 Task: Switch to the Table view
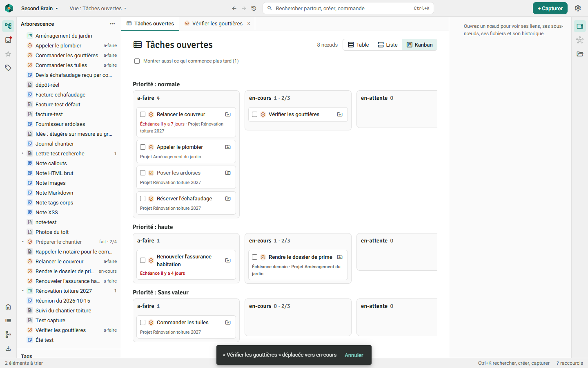tap(359, 45)
